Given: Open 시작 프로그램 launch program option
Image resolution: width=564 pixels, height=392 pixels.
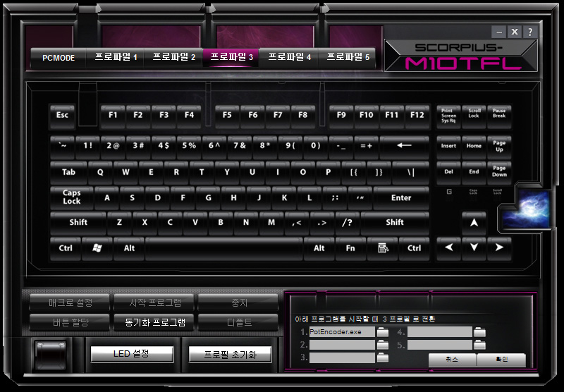Looking at the screenshot, I should pos(154,302).
